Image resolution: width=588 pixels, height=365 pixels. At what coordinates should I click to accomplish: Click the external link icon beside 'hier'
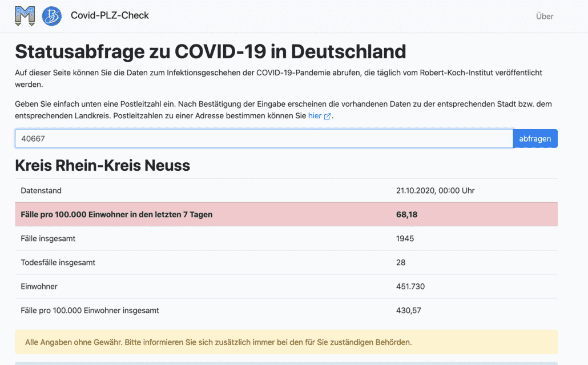point(327,117)
